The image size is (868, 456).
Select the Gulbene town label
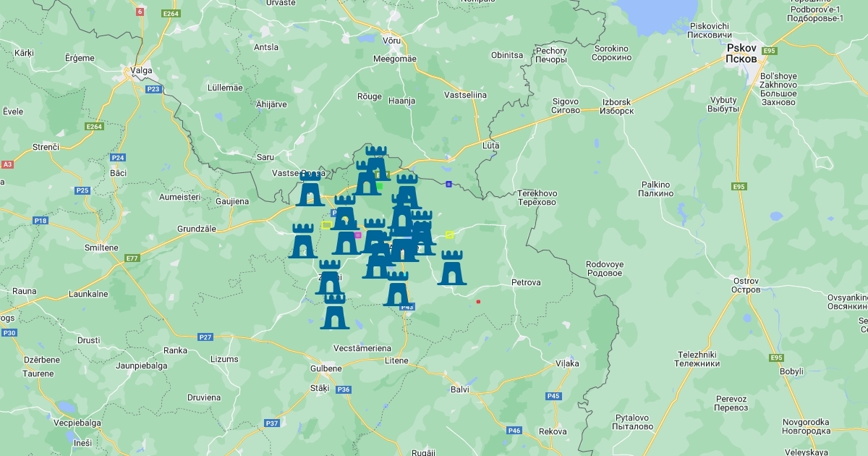tap(327, 368)
